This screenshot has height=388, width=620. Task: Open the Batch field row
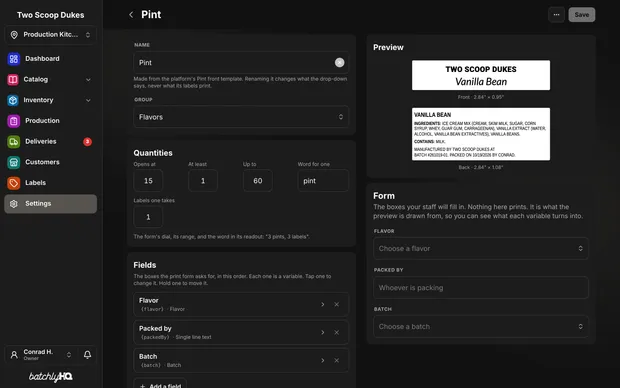[x=241, y=360]
